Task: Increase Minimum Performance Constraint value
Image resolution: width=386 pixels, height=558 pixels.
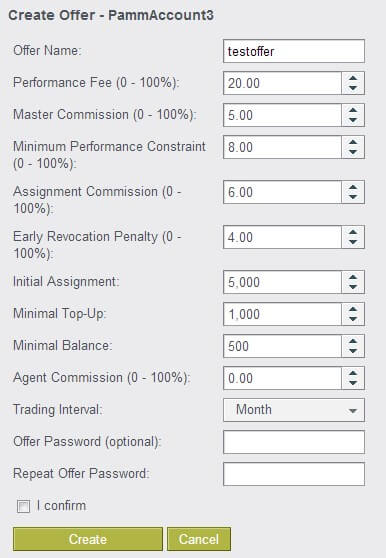Action: 353,142
